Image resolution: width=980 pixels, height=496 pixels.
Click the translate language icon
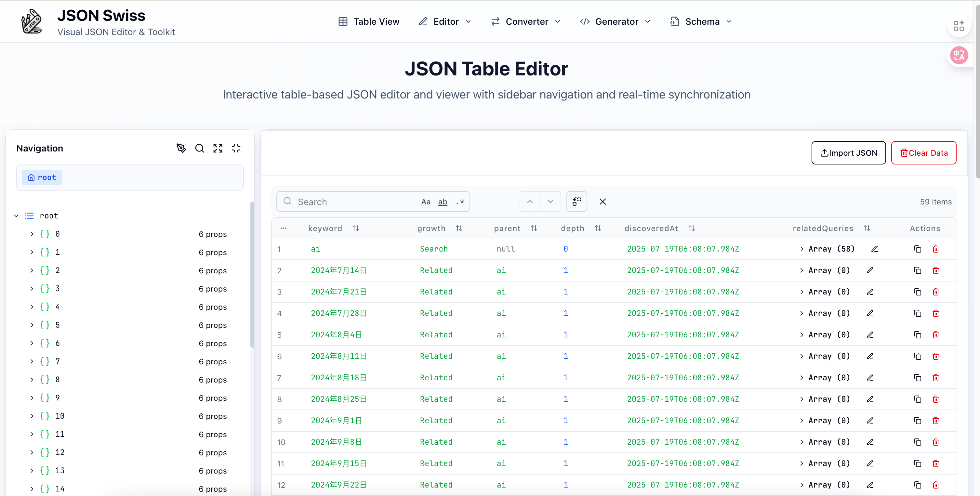(x=959, y=56)
